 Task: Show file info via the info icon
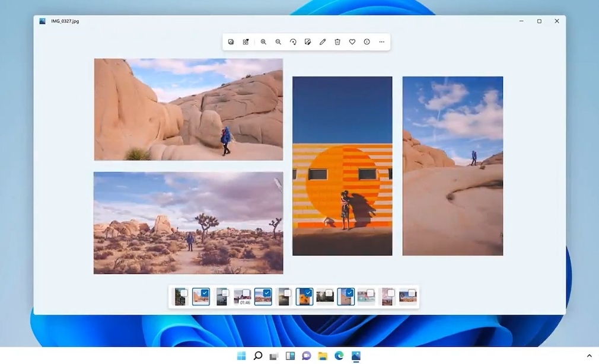[367, 42]
